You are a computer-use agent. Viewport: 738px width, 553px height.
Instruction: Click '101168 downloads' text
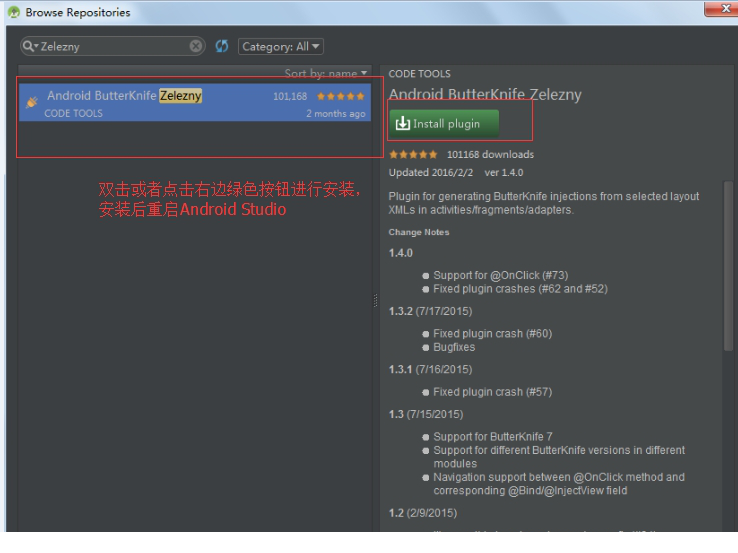tap(490, 154)
